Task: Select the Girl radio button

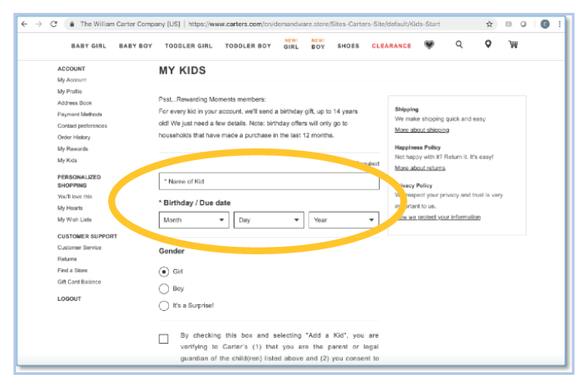Action: [x=163, y=271]
